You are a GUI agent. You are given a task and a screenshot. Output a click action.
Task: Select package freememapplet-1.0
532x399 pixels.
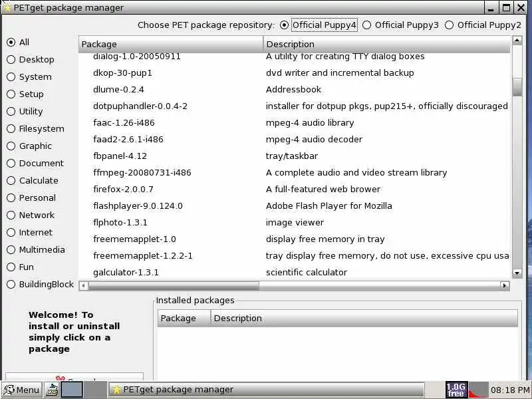[x=134, y=239]
